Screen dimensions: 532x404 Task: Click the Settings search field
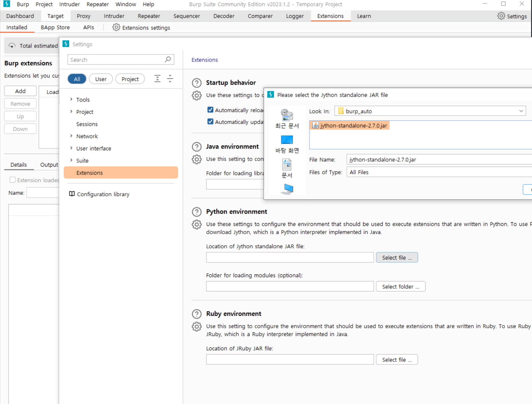point(121,60)
